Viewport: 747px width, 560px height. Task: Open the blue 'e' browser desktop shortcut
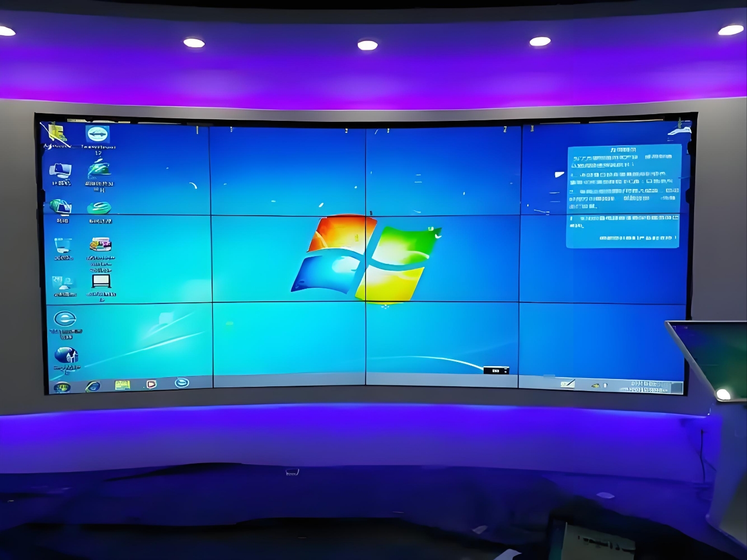tap(65, 319)
